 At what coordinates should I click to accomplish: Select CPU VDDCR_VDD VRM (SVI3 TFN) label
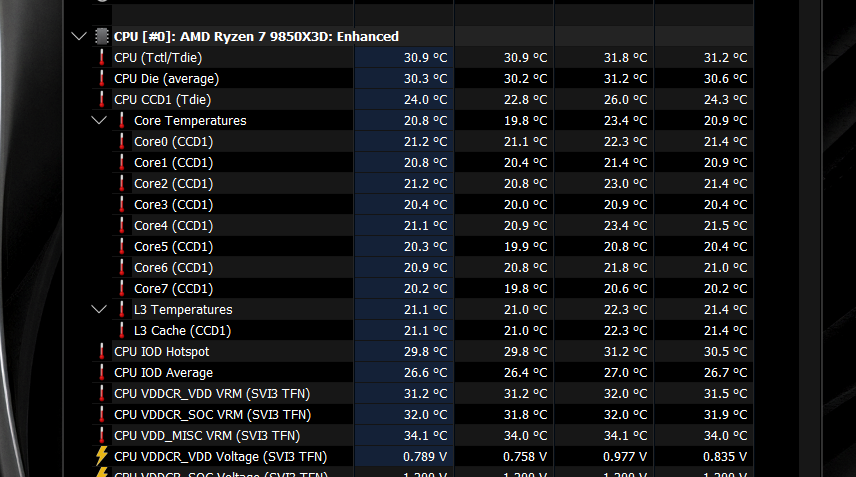[x=212, y=394]
